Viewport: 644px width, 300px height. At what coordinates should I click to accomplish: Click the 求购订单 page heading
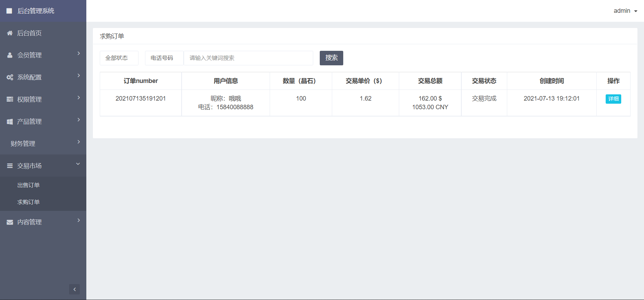point(112,36)
